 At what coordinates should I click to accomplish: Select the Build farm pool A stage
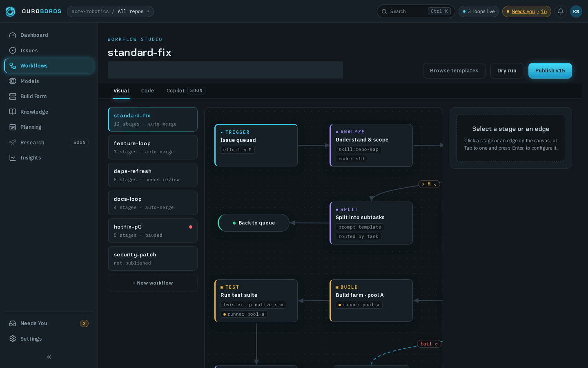371,301
